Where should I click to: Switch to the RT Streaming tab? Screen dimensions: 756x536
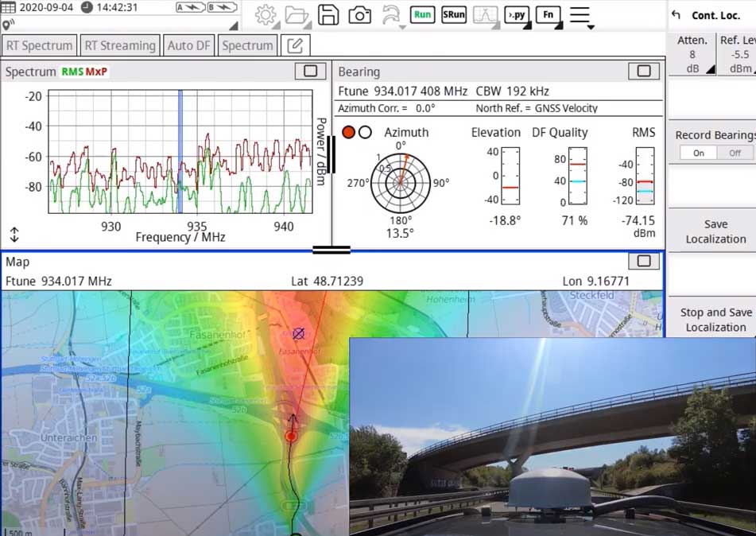[x=121, y=45]
